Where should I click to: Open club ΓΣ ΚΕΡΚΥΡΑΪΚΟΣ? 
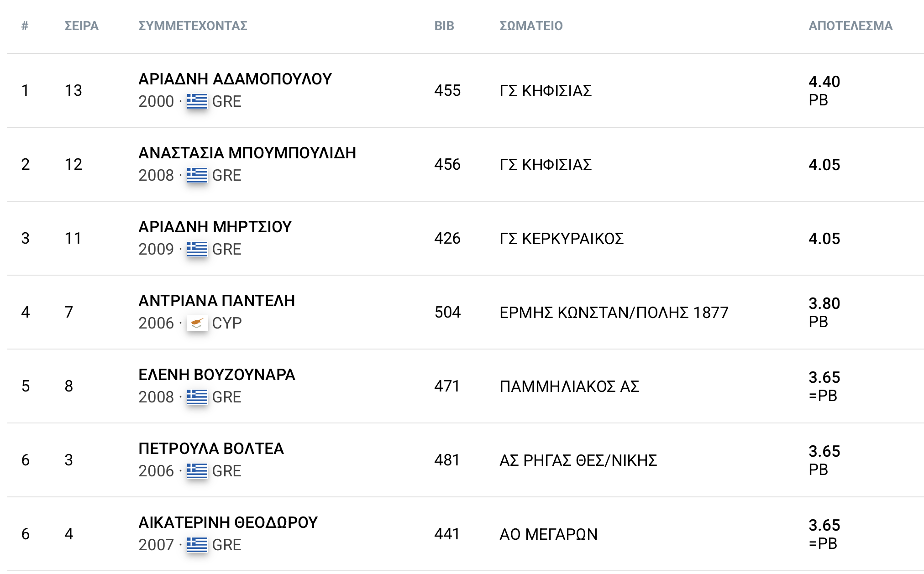561,239
